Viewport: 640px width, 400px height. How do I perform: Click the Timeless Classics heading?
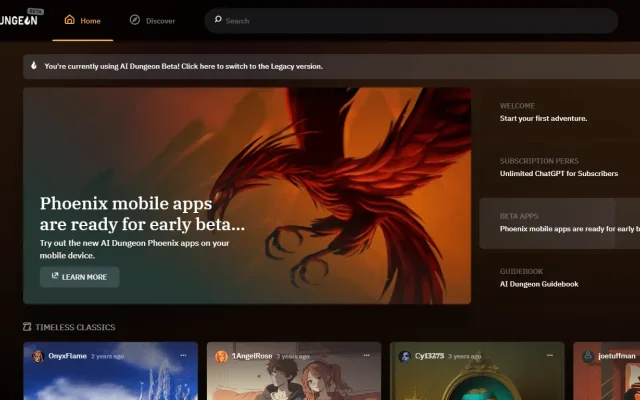coord(75,327)
